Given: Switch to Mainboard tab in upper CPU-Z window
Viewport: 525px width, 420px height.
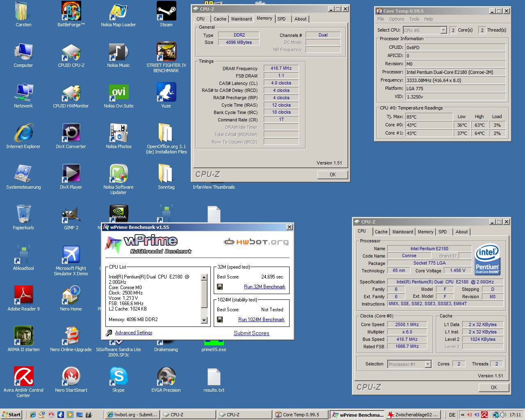Looking at the screenshot, I should [241, 19].
